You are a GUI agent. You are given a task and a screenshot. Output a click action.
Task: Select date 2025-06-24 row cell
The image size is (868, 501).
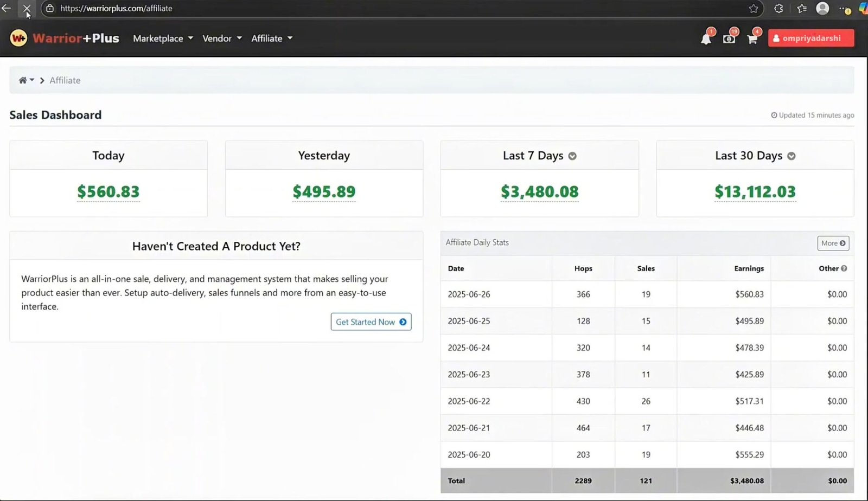pos(469,348)
